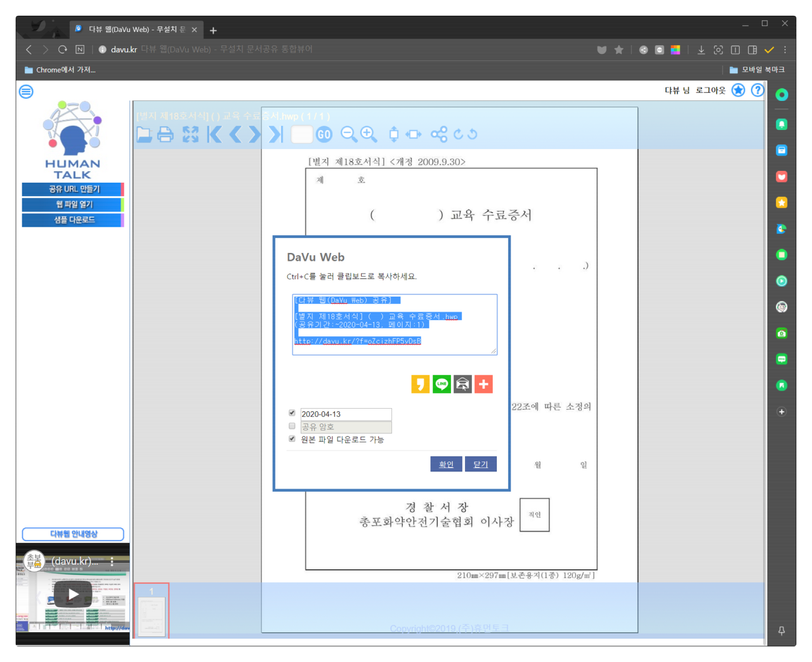Click the browser address bar davu.kr
812x662 pixels.
[x=124, y=50]
